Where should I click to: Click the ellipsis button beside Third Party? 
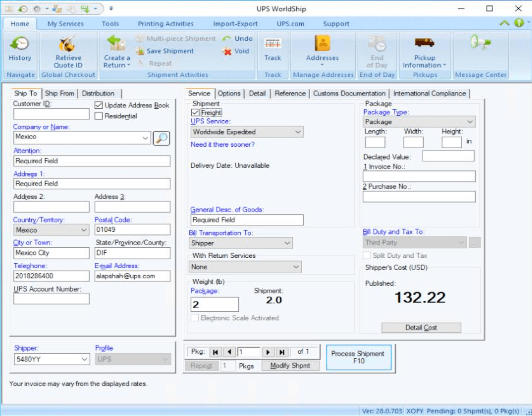point(474,242)
